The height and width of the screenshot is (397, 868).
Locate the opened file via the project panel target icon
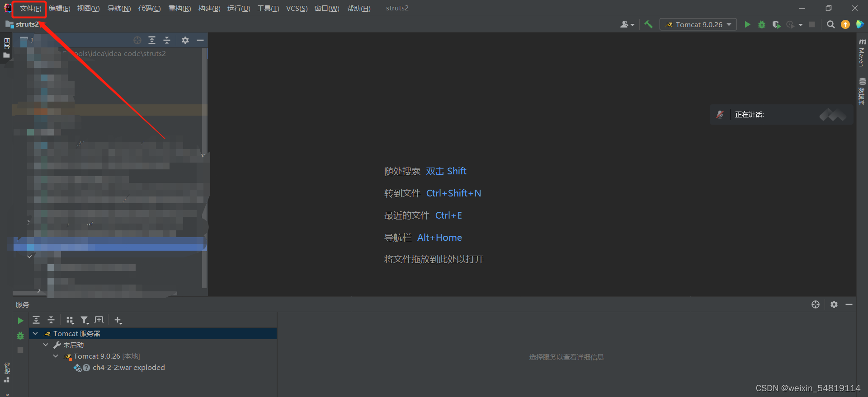coord(137,40)
